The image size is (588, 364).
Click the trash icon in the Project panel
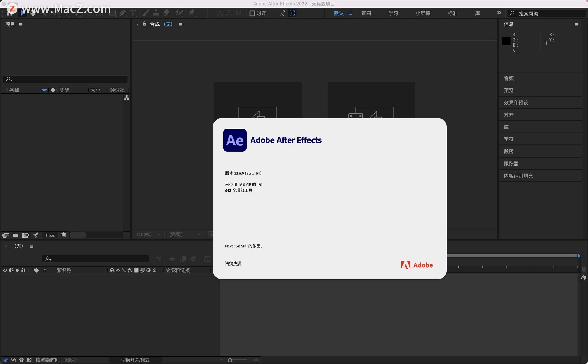tap(64, 235)
